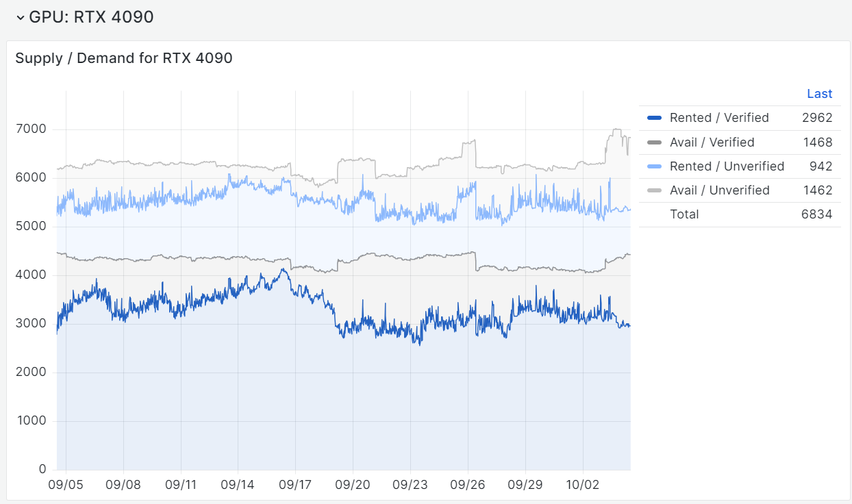
Task: Collapse the GPU: RTX 4090 row chevron
Action: pos(21,18)
